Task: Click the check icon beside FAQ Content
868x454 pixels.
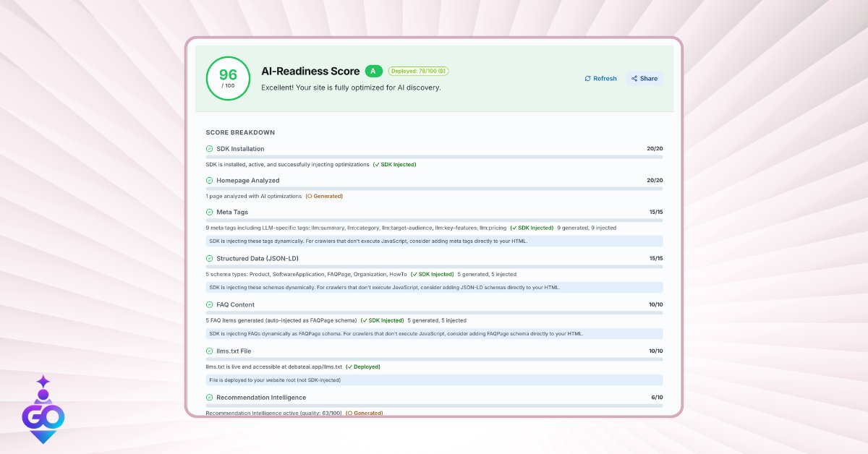Action: click(x=209, y=305)
